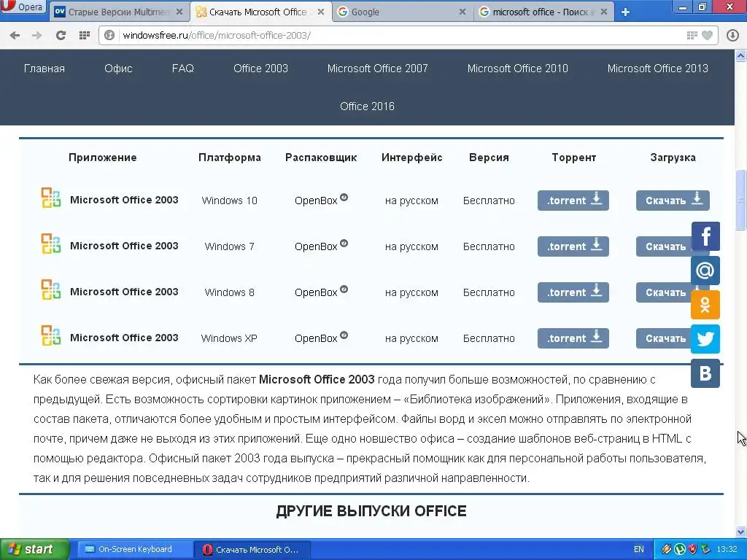Click Office icon in Windows XP row
The width and height of the screenshot is (747, 560).
51,335
